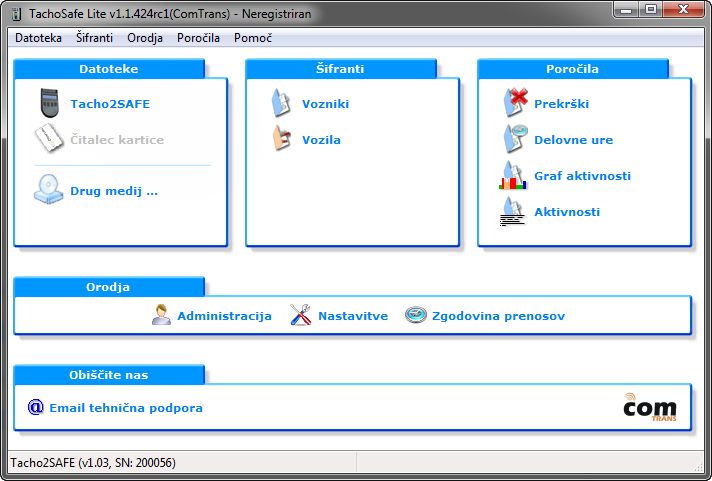
Task: Choose Drug medij ... link
Action: (114, 191)
